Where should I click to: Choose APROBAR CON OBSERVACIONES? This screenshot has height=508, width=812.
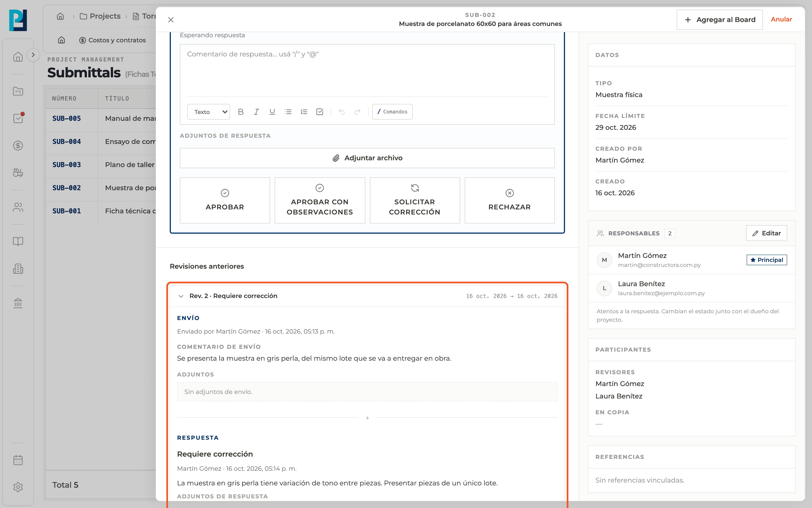[x=320, y=200]
